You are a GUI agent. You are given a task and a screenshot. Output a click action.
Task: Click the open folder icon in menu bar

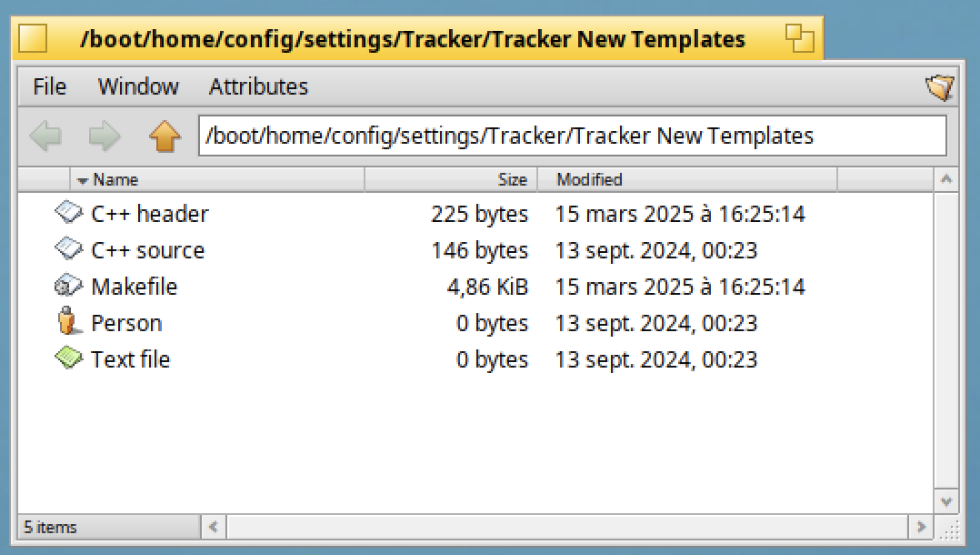click(x=940, y=87)
